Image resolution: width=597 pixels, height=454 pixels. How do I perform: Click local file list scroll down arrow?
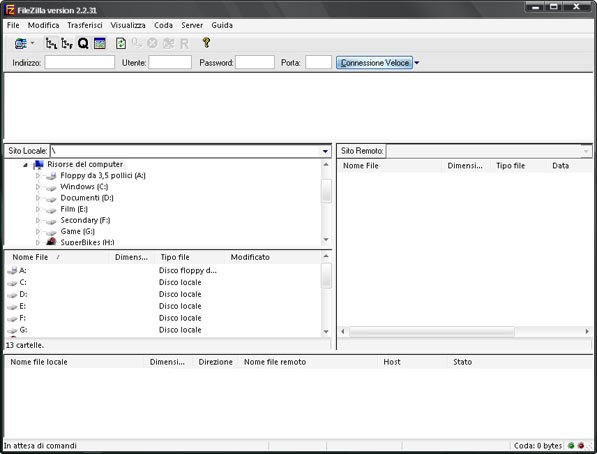tap(326, 331)
